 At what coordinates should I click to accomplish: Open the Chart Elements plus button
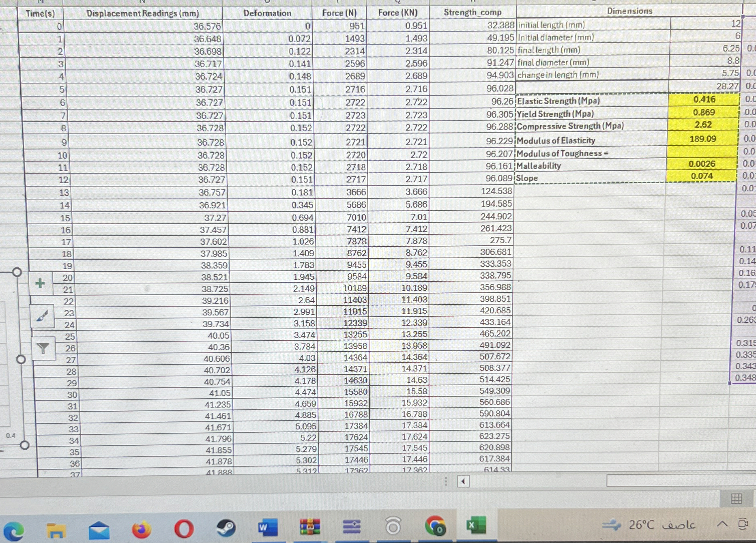[x=40, y=283]
